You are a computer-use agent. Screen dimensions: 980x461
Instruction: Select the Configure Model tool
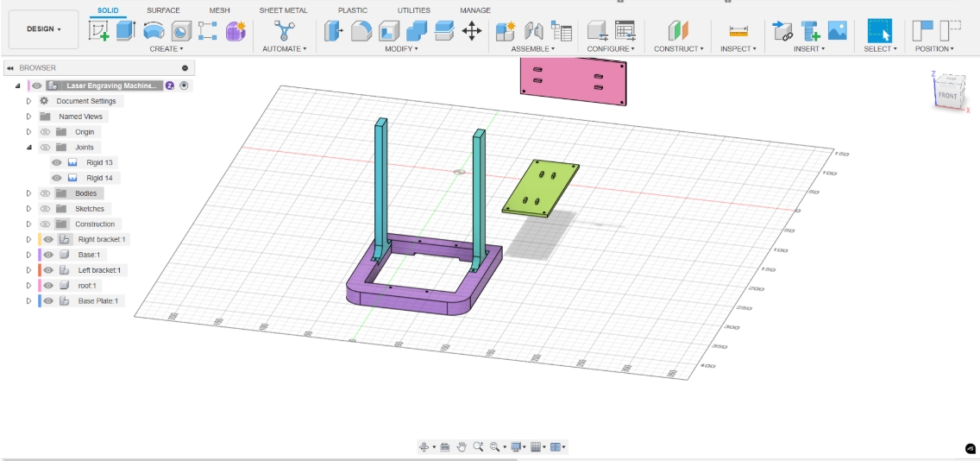pyautogui.click(x=598, y=31)
